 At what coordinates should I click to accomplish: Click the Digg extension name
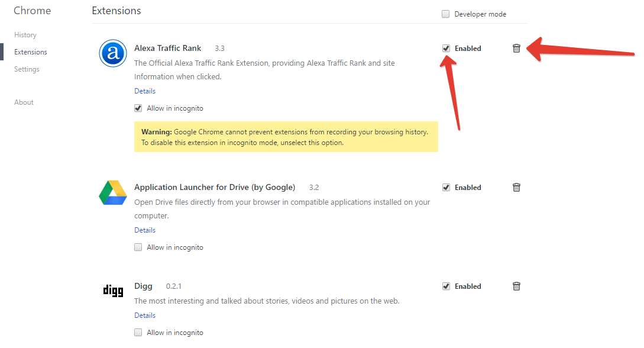coord(143,286)
